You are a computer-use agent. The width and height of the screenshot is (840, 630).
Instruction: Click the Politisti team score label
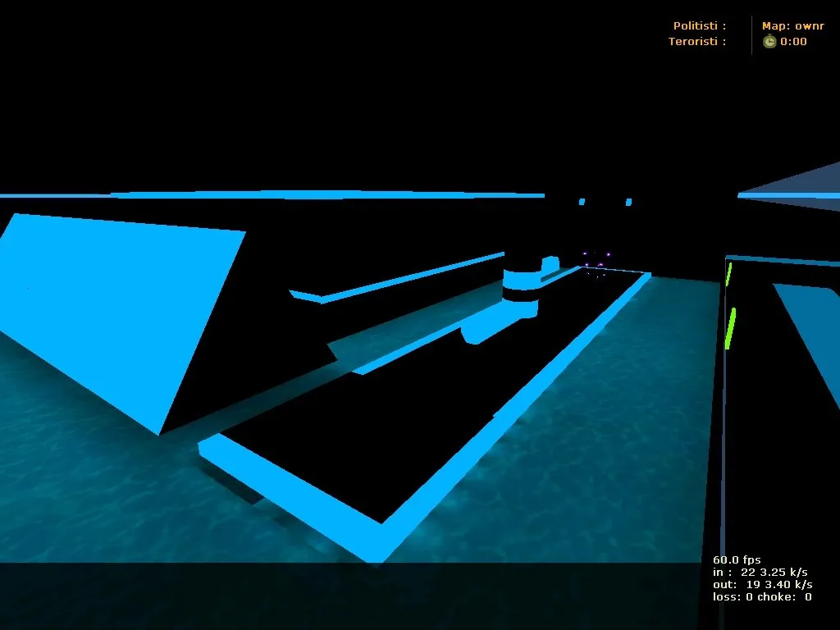click(x=699, y=26)
